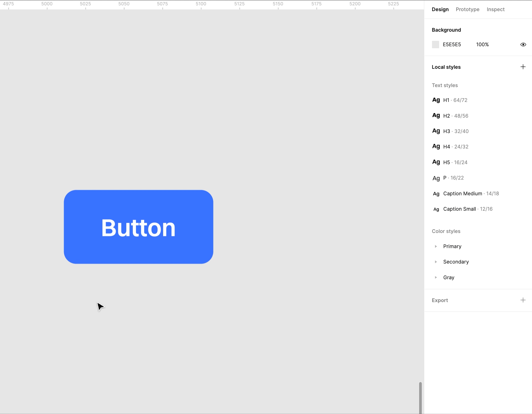Click the Ag preview icon for Caption Small
The image size is (532, 414).
click(436, 209)
